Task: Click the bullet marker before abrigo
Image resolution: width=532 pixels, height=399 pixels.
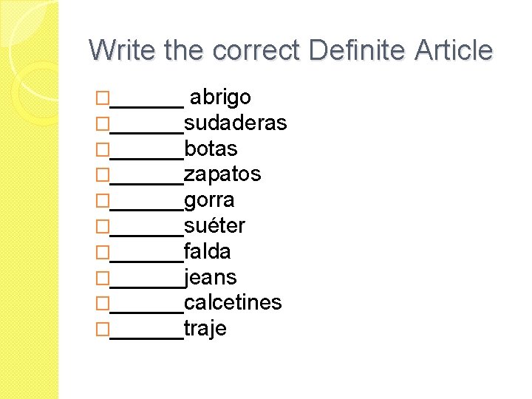Action: click(x=103, y=98)
